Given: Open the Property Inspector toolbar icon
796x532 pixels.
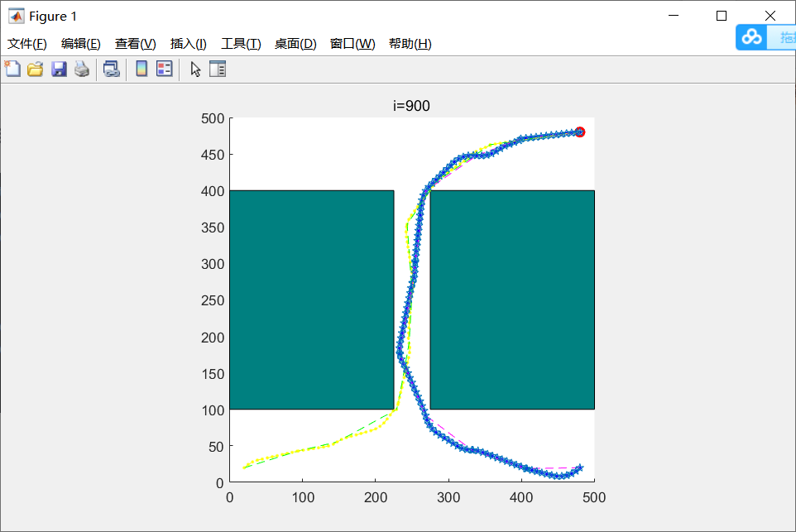Looking at the screenshot, I should [218, 69].
